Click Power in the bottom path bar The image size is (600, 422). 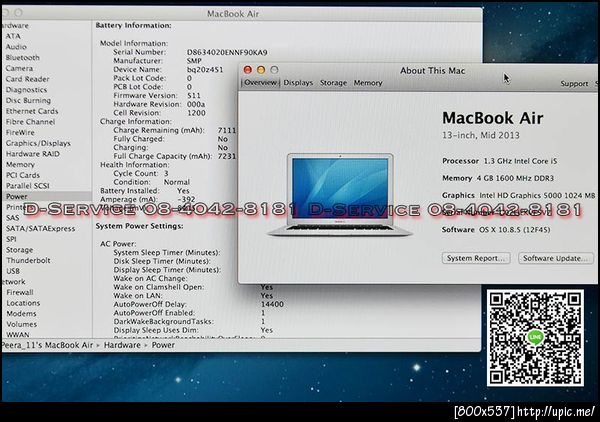[163, 345]
